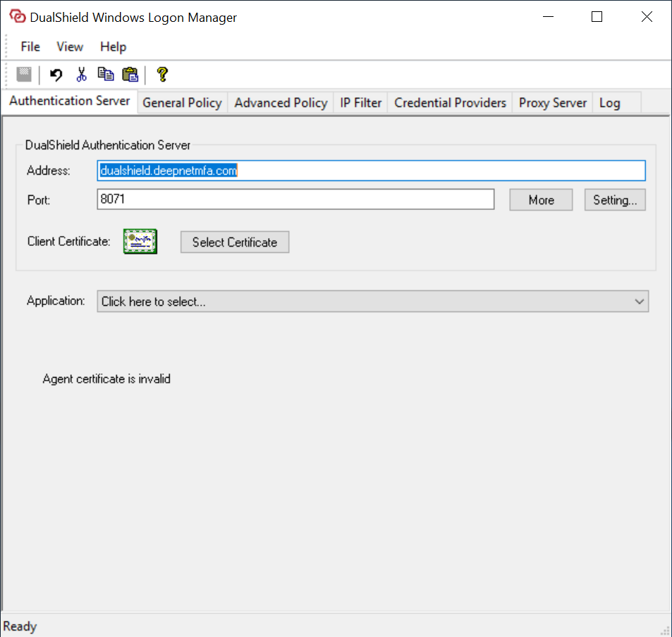Open the View menu
The image size is (672, 637).
pos(70,47)
